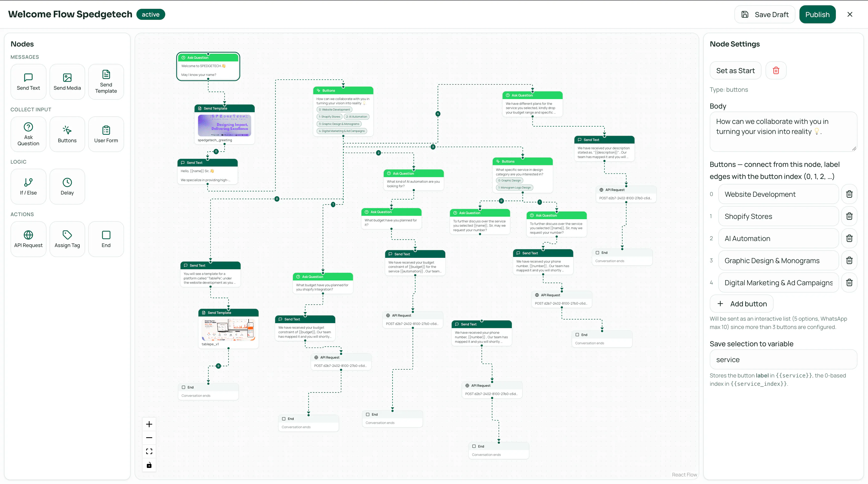Remove the Digital Marketing & Ad Campaigns button
This screenshot has height=484, width=868.
[x=849, y=282]
